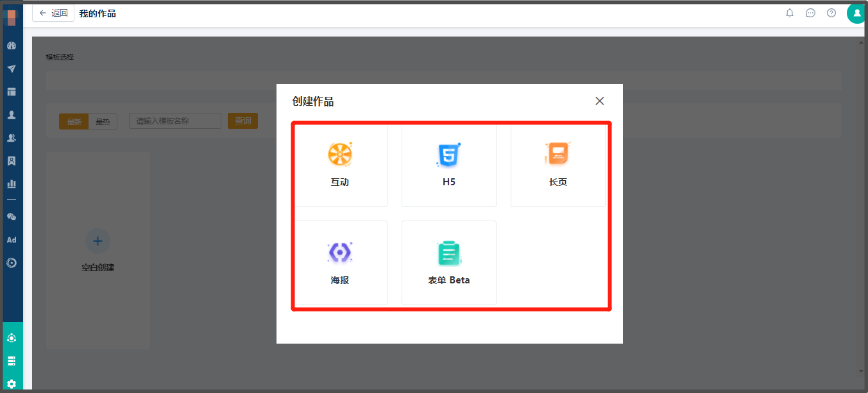Switch to the 最热 tab
This screenshot has width=868, height=393.
tap(103, 121)
